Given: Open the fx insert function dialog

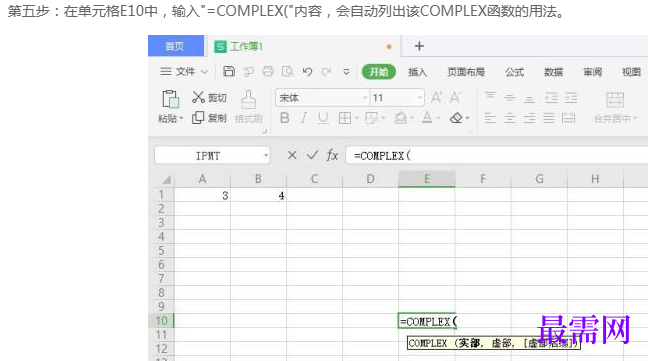Looking at the screenshot, I should click(x=332, y=155).
